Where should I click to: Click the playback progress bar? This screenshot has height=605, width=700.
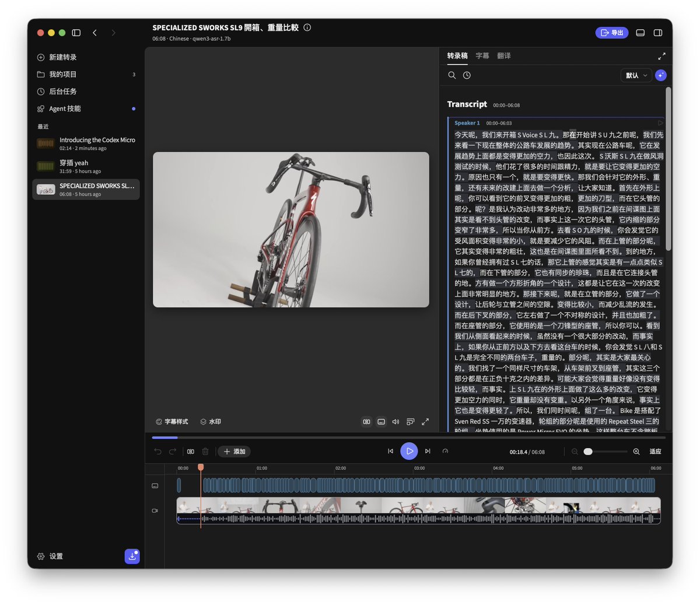408,438
